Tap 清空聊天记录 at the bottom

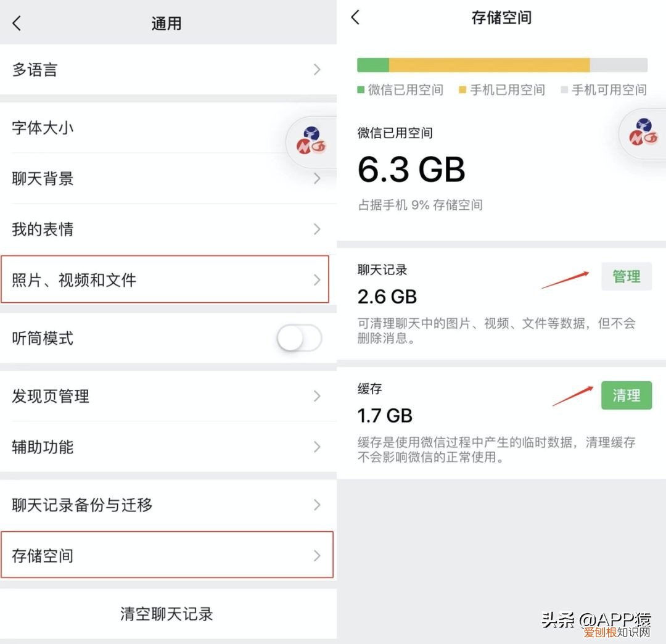coord(166,614)
